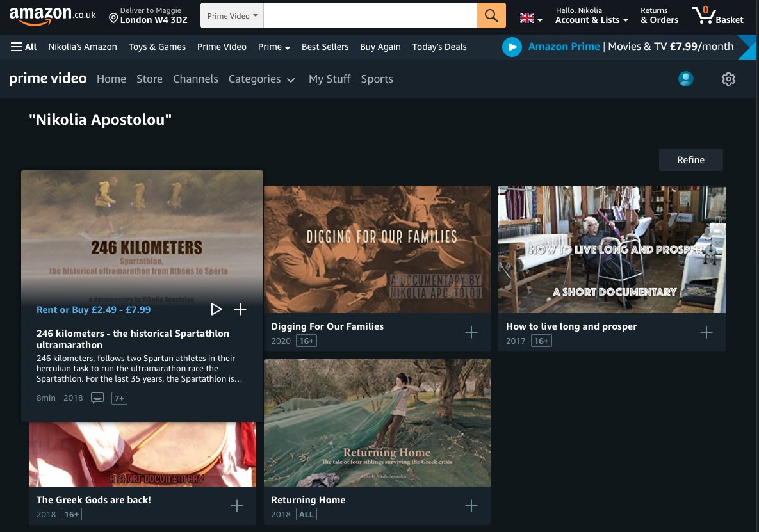Open Best Sellers
Screen dimensions: 759x532
[325, 47]
